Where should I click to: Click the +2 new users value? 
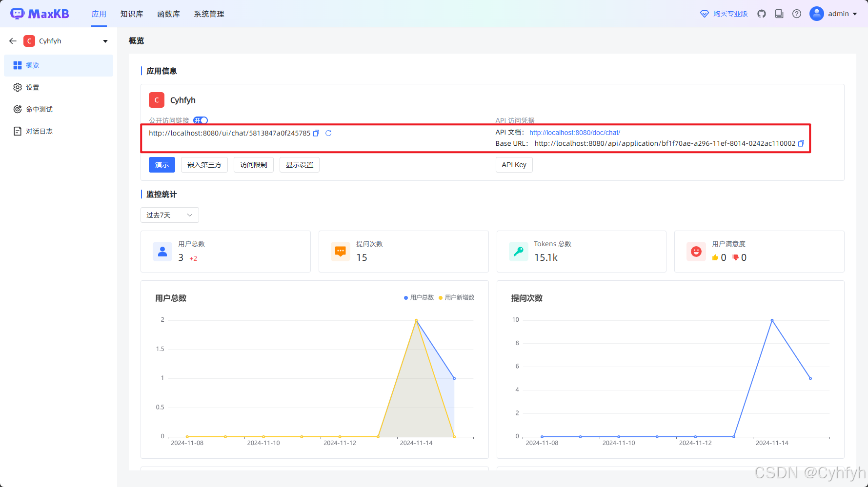193,258
